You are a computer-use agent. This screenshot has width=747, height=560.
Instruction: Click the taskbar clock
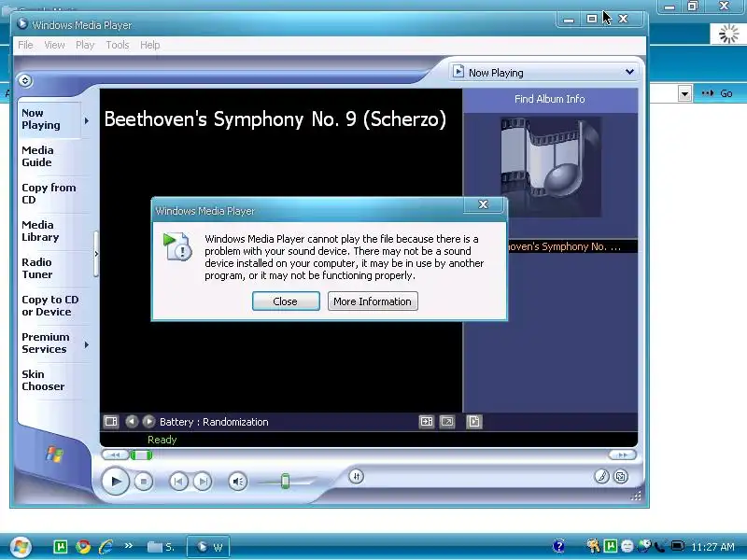pyautogui.click(x=712, y=547)
